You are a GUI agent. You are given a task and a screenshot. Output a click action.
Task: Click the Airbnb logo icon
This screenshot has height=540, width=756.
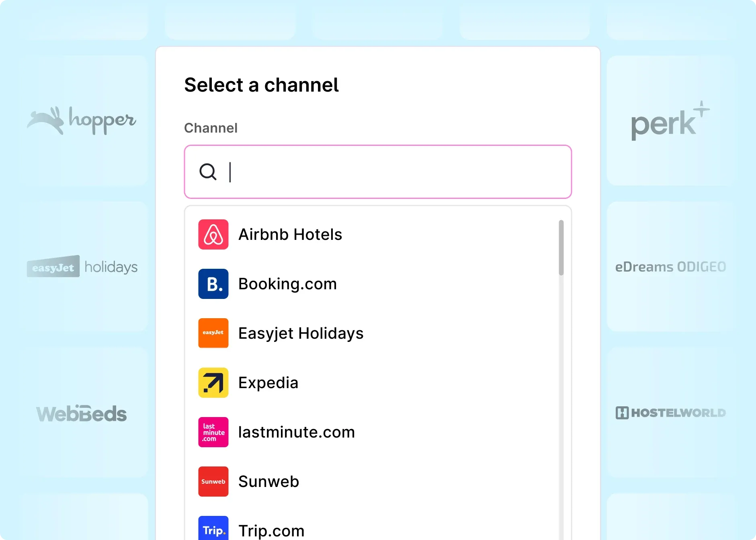coord(213,234)
